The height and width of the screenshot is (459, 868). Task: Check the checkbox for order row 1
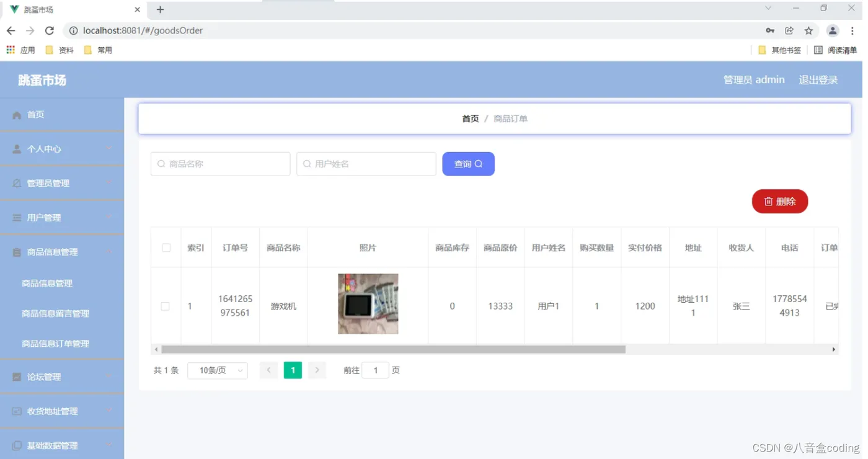click(x=165, y=306)
